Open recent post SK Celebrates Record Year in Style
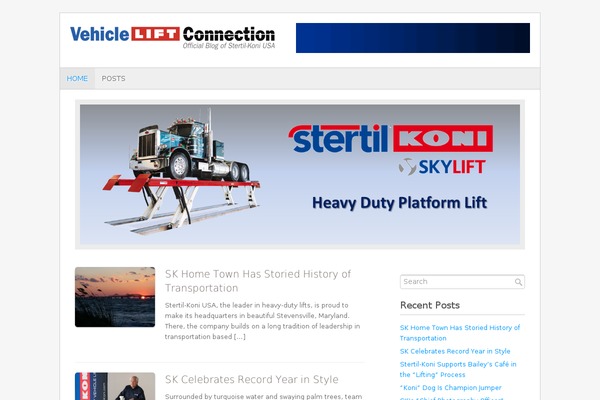This screenshot has width=600, height=400. (x=455, y=351)
